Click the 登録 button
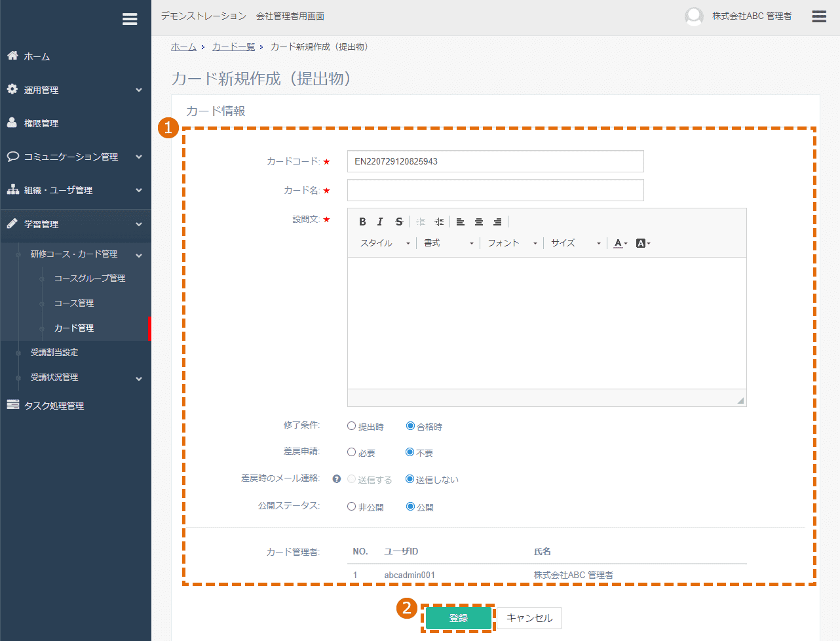The image size is (840, 641). pyautogui.click(x=459, y=618)
